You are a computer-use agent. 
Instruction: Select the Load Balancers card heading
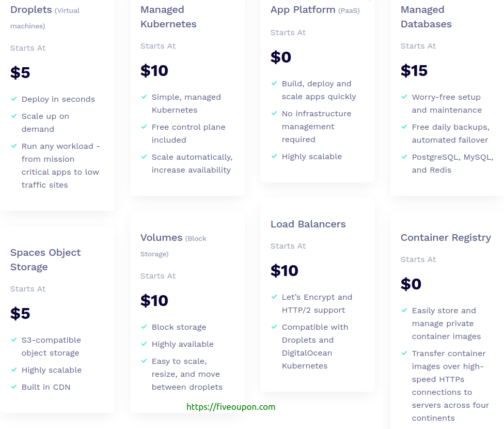pos(308,224)
